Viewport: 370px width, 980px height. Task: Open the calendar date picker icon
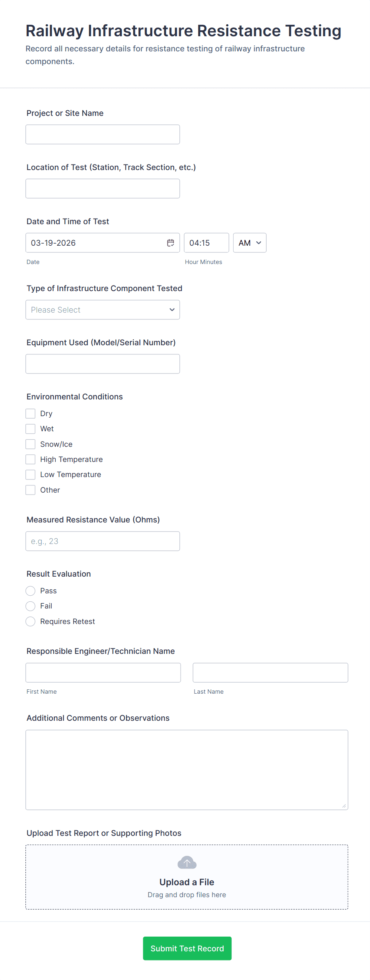click(x=171, y=243)
